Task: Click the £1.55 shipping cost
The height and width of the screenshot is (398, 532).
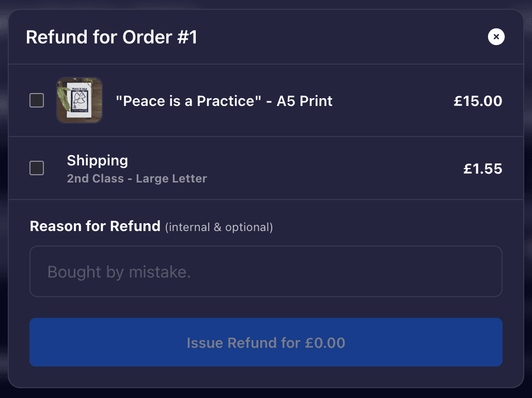Action: (482, 169)
